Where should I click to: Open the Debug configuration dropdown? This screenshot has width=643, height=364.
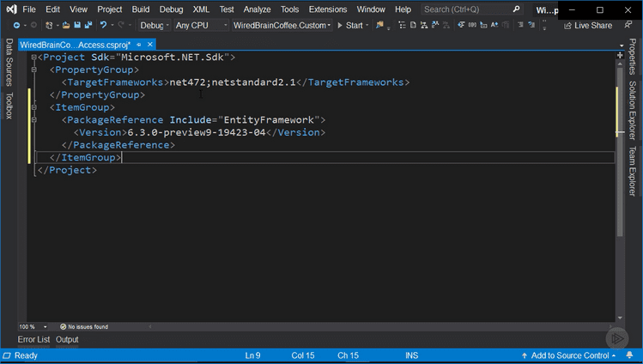pos(155,26)
